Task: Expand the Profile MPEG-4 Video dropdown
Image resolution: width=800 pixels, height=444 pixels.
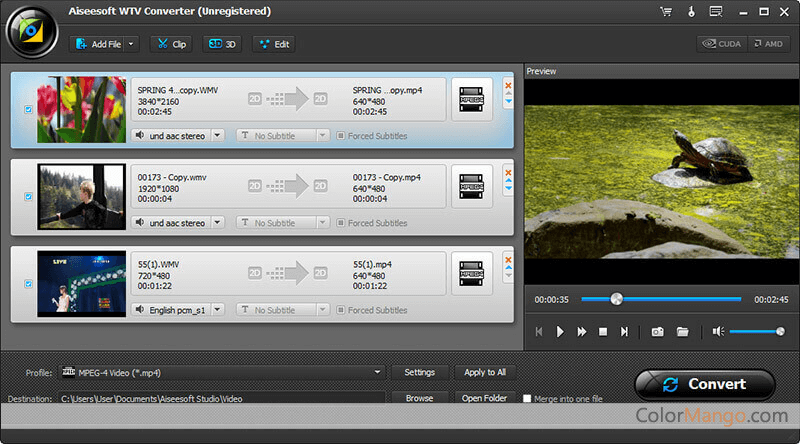Action: (377, 372)
